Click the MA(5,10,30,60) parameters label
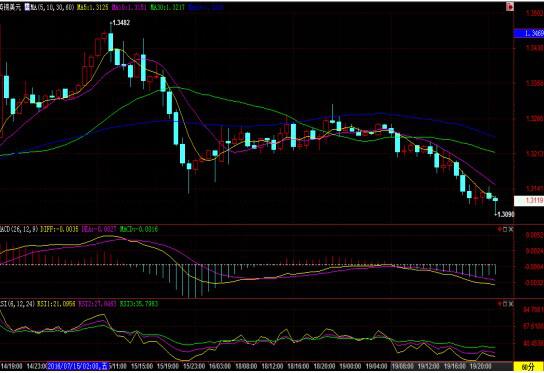This screenshot has height=373, width=544. coord(52,7)
